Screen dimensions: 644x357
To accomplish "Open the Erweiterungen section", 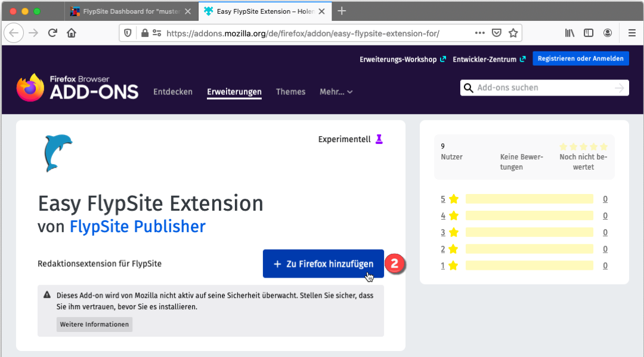I will coord(234,92).
